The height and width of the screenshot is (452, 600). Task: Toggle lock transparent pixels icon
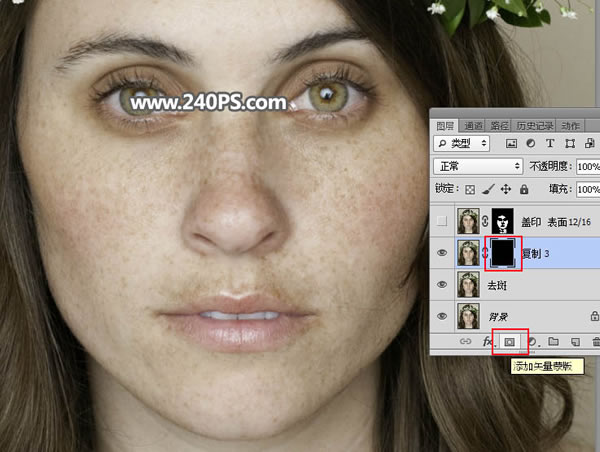tap(470, 189)
